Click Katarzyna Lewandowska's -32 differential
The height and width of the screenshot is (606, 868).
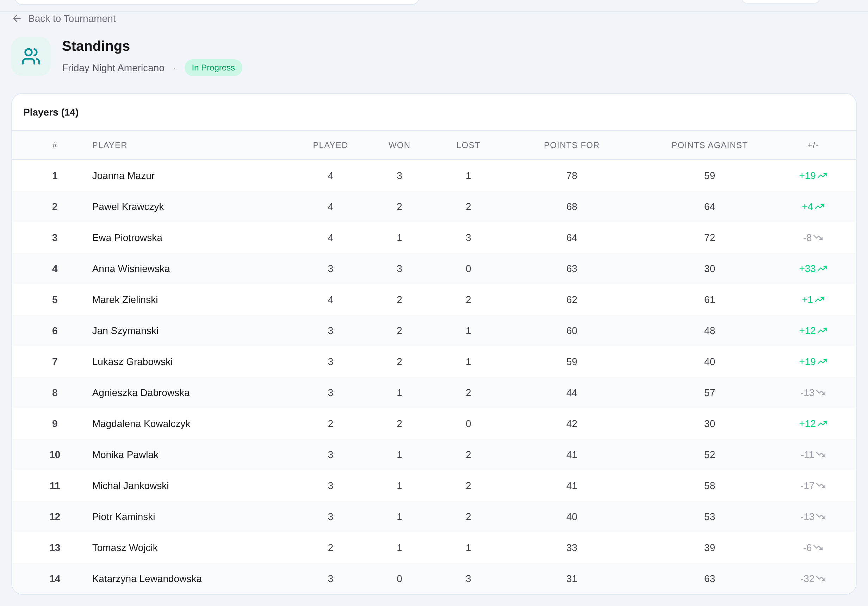point(807,579)
